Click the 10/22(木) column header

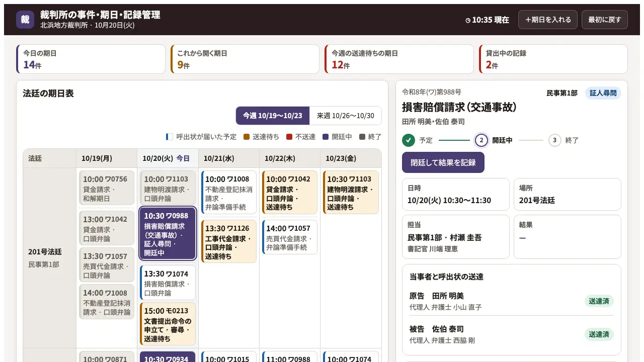point(290,158)
